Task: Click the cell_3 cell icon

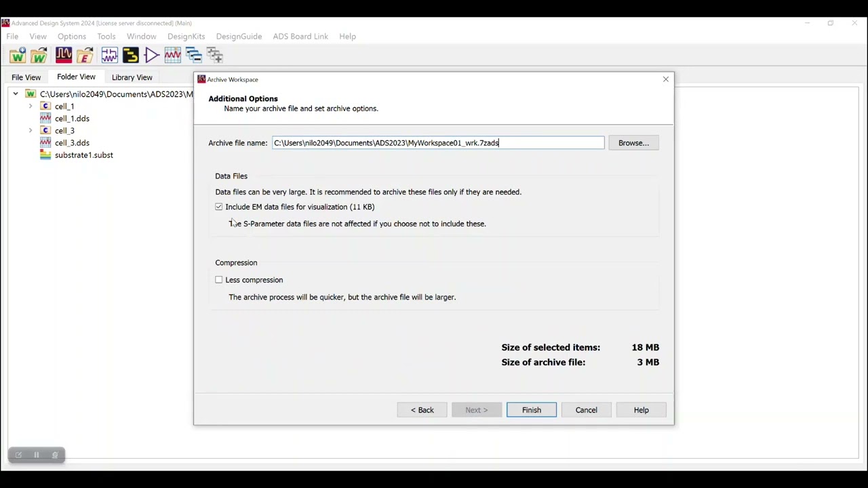Action: [45, 131]
